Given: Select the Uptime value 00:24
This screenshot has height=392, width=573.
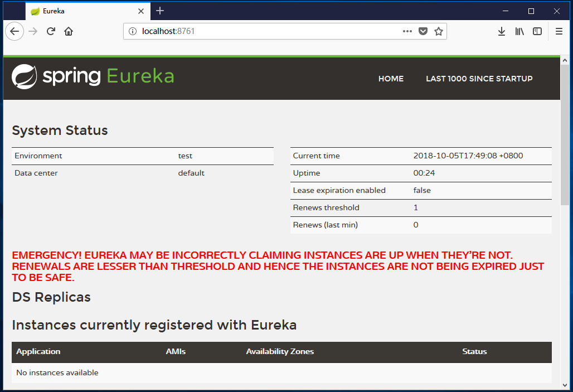Looking at the screenshot, I should (x=424, y=173).
